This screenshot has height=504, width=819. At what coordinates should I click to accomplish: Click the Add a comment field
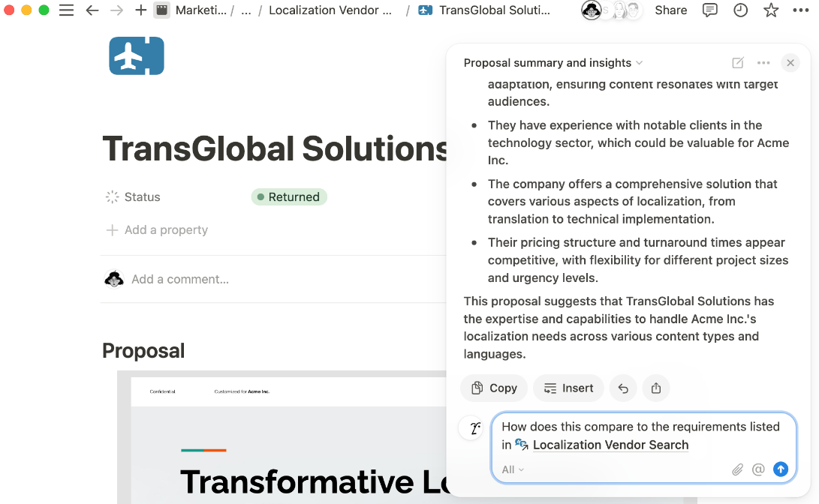(180, 279)
